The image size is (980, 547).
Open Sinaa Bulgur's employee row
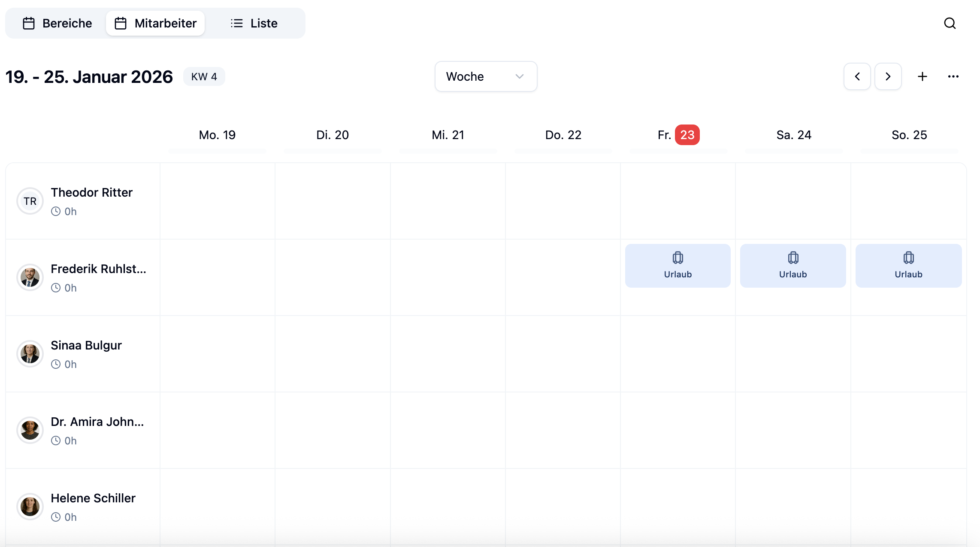click(86, 345)
